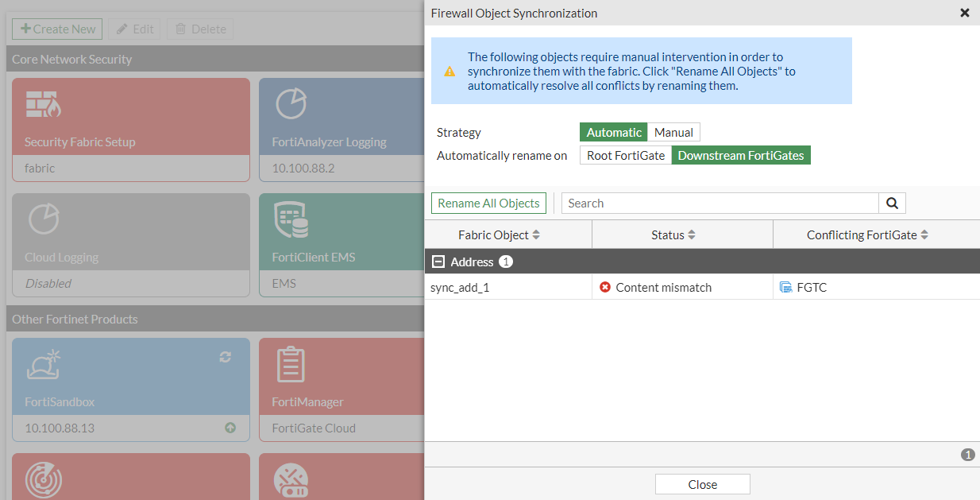Open the FortiSandbox card
The image size is (980, 500).
tap(131, 390)
